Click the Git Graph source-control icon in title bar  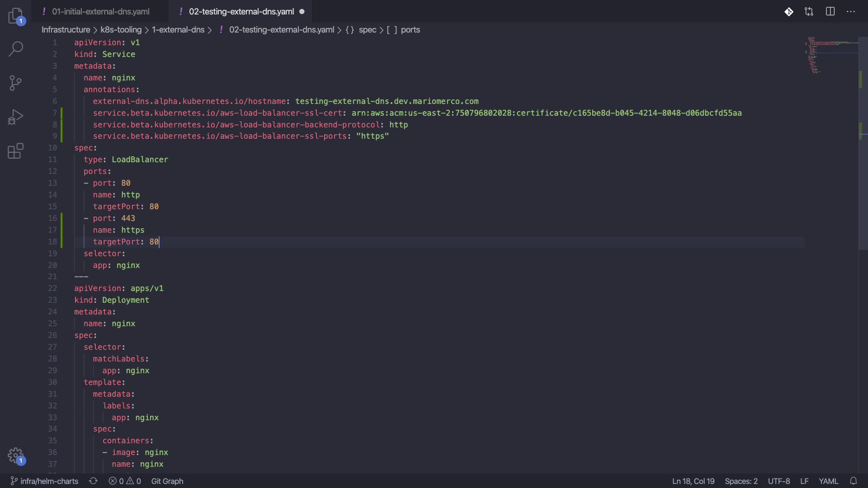pos(789,12)
